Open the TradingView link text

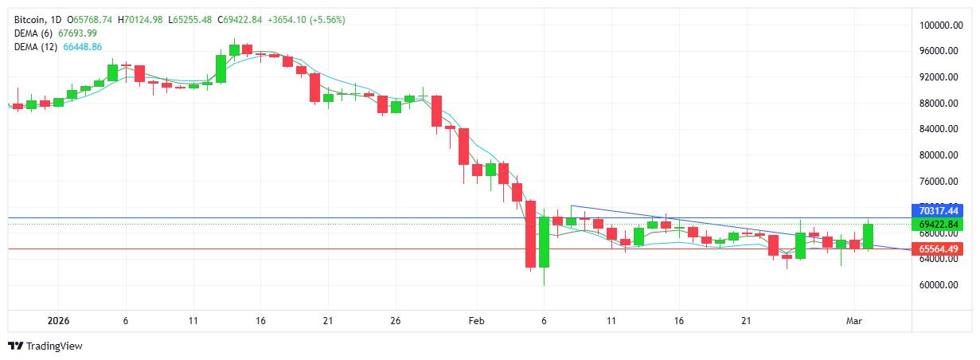coord(54,346)
